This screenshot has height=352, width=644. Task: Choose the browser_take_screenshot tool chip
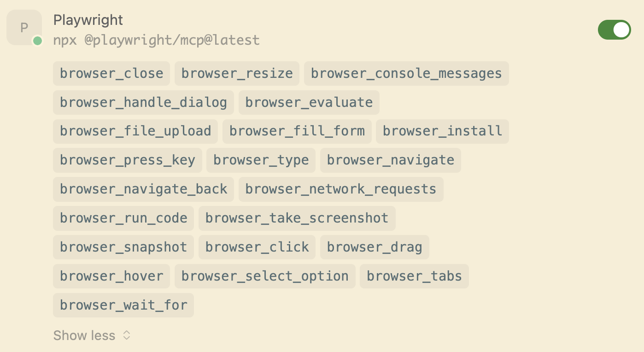[x=297, y=218]
